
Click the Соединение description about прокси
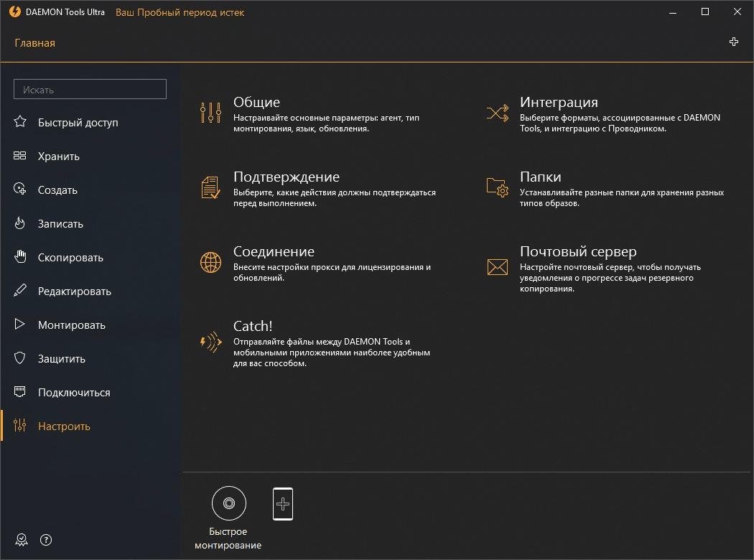click(x=332, y=272)
